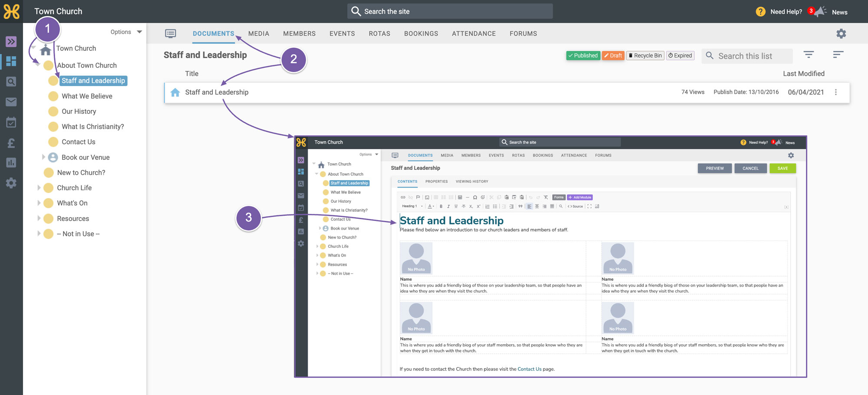Open the dashboard grid icon in sidebar
868x395 pixels.
pyautogui.click(x=11, y=61)
